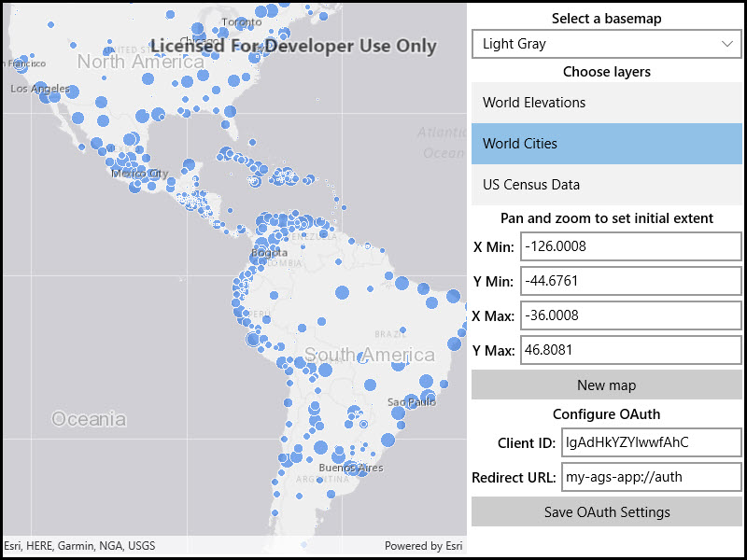Click the Y Max input field
The image size is (747, 560).
coord(631,350)
